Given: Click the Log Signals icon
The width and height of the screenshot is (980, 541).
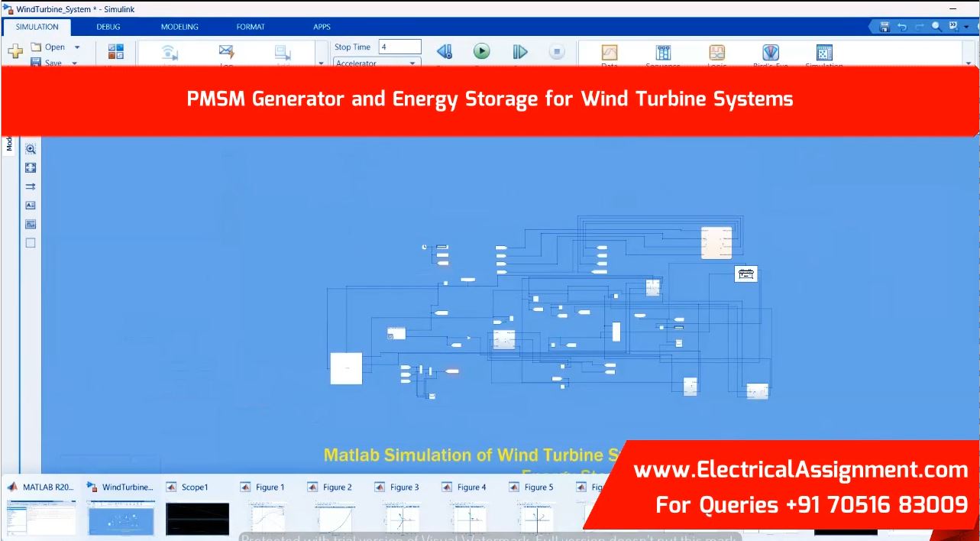Looking at the screenshot, I should 226,52.
